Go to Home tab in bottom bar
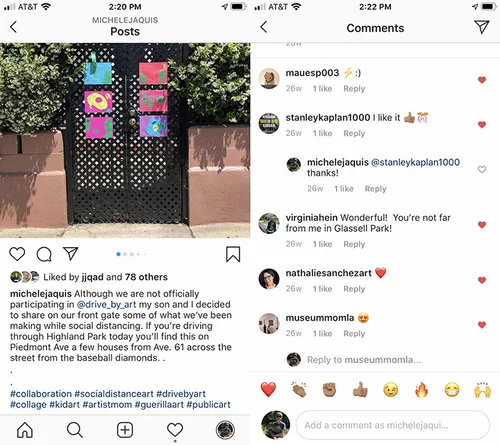Image resolution: width=500 pixels, height=445 pixels. (25, 430)
